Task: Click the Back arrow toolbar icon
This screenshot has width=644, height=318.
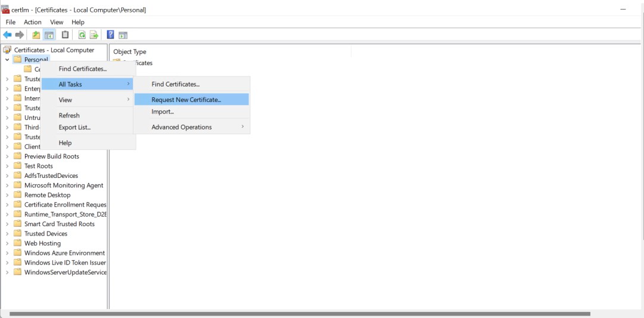Action: [7, 35]
